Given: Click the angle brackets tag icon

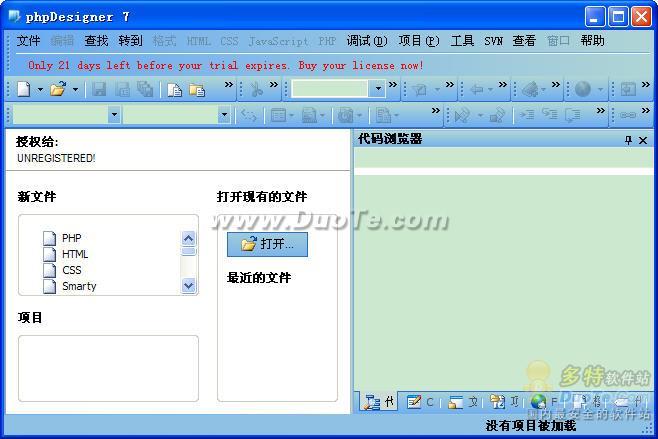Looking at the screenshot, I should (x=249, y=115).
